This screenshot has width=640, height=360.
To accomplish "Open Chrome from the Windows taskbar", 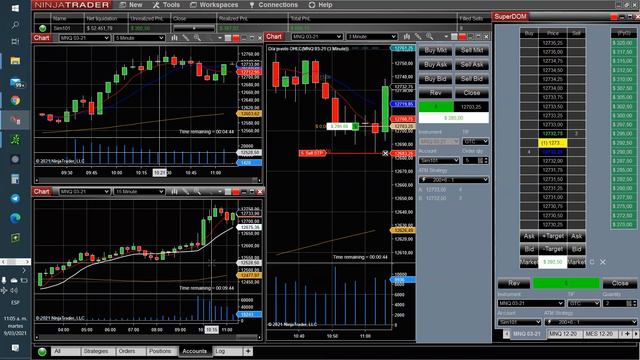I will [x=15, y=100].
